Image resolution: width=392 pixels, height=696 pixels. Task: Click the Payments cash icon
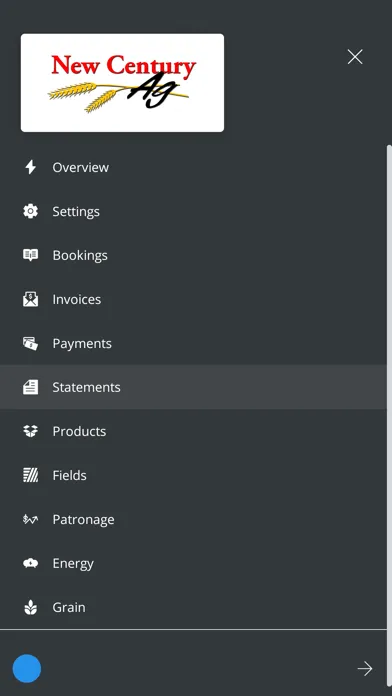click(30, 343)
